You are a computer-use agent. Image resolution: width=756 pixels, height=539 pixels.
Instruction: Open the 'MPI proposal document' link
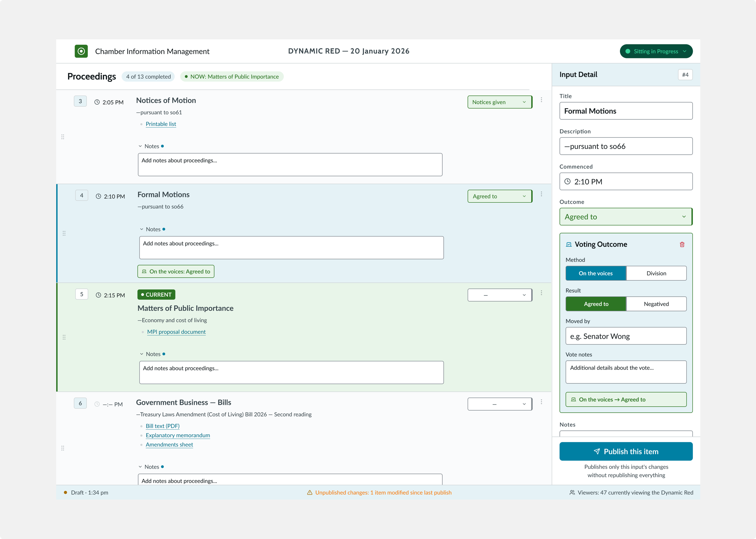coord(176,332)
